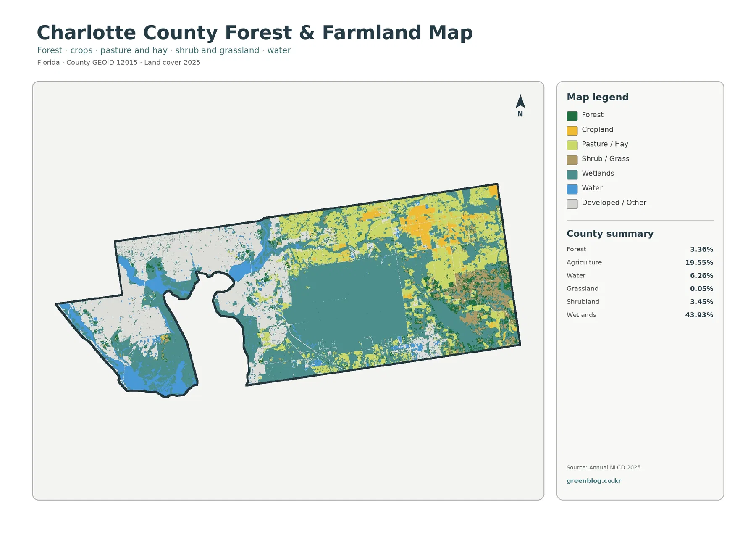
Task: Click the Cropland orange legend swatch
Action: [572, 131]
